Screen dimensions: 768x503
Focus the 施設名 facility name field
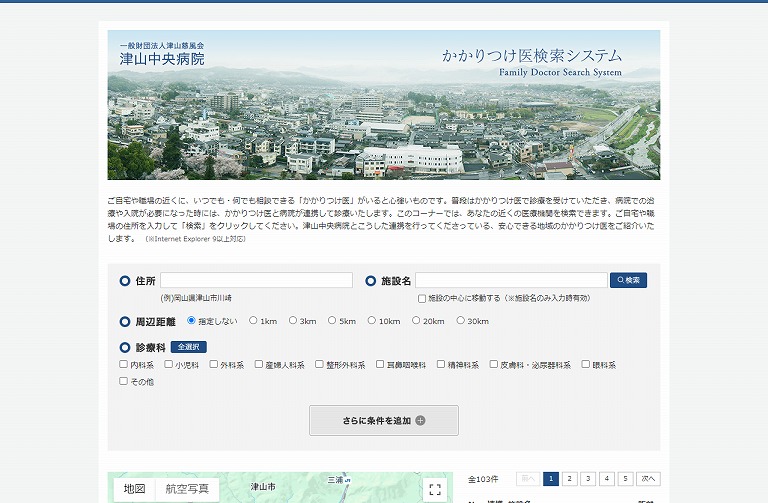[x=511, y=281]
